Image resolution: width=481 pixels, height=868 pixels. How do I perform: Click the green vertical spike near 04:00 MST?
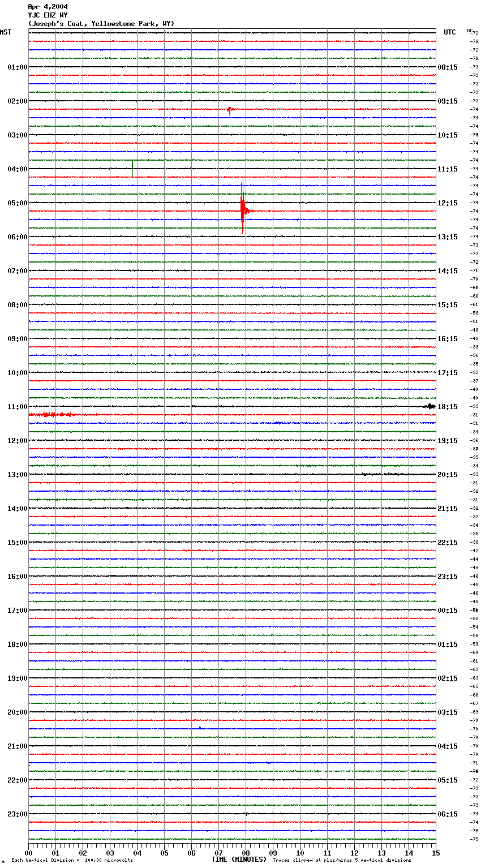pos(132,168)
